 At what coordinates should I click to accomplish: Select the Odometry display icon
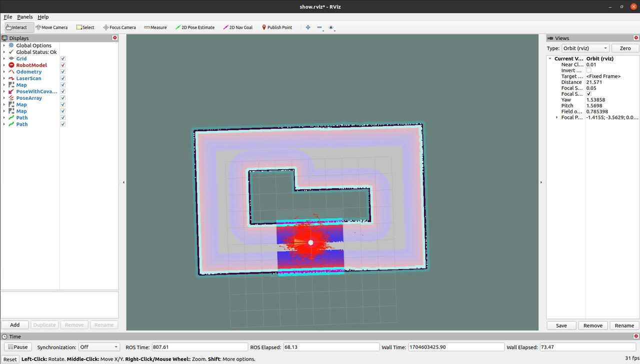tap(11, 72)
